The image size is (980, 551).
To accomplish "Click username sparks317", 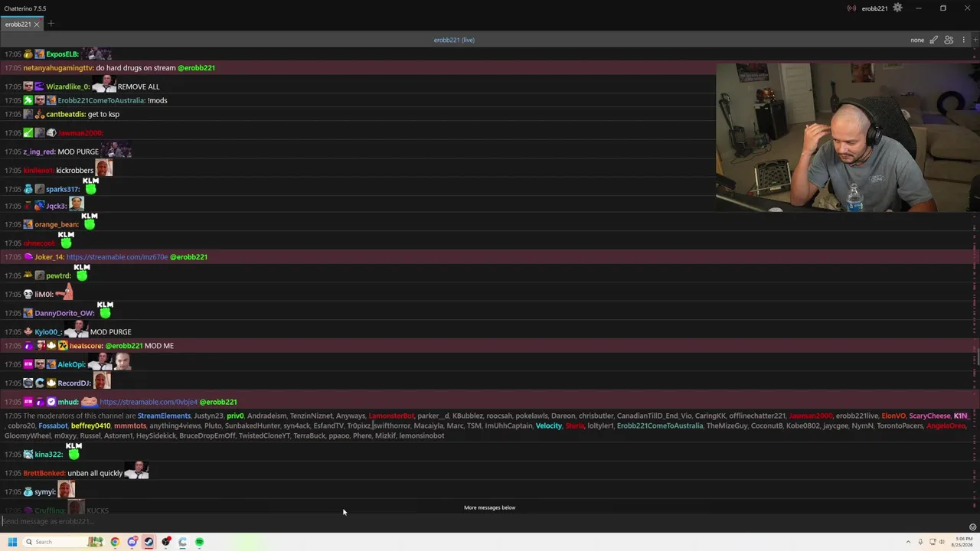I will pos(63,189).
